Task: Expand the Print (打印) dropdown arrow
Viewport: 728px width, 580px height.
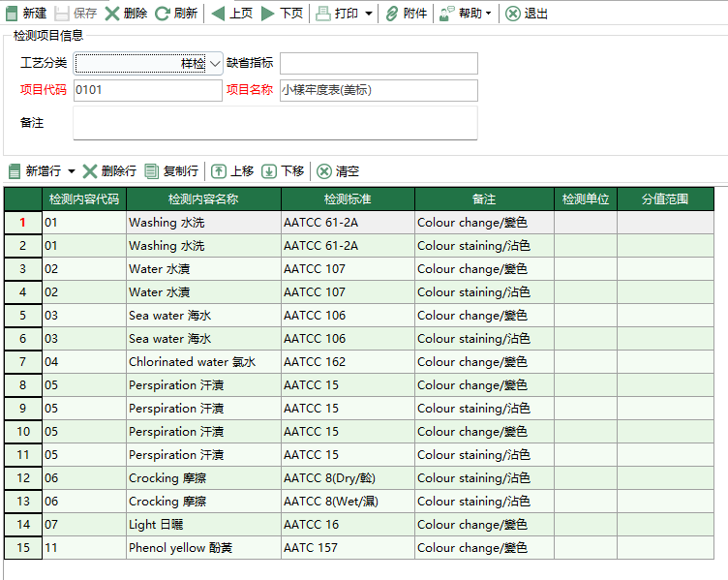Action: point(369,15)
